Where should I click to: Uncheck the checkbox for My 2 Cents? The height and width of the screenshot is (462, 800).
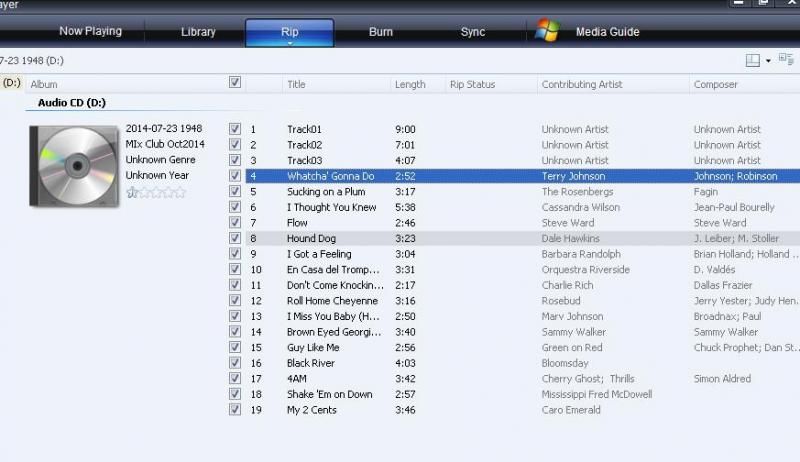point(235,409)
